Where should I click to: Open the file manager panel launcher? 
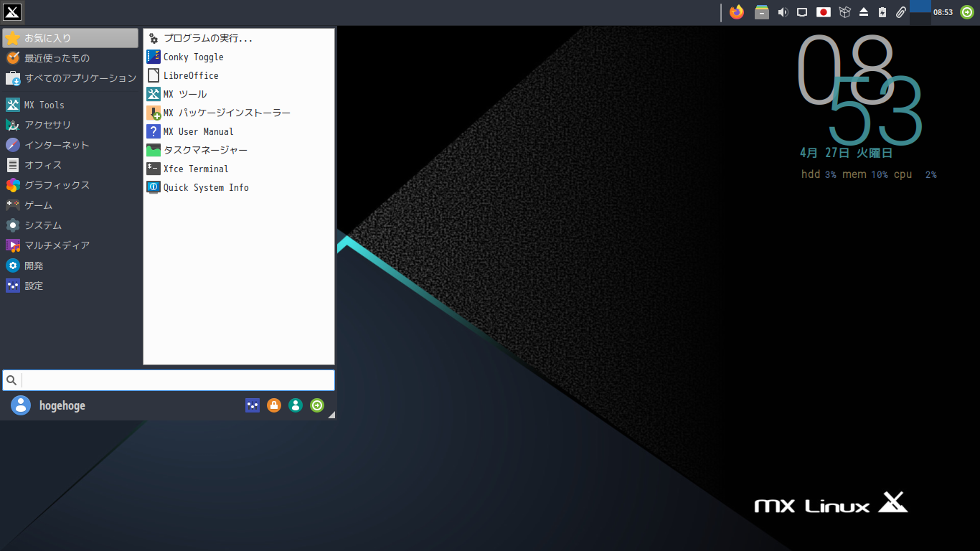coord(762,11)
